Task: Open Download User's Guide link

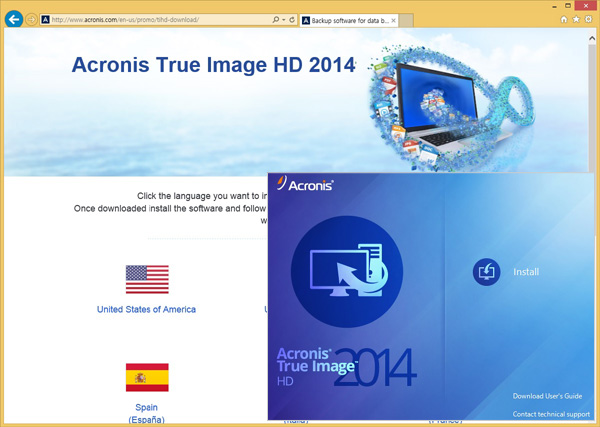Action: pos(547,396)
